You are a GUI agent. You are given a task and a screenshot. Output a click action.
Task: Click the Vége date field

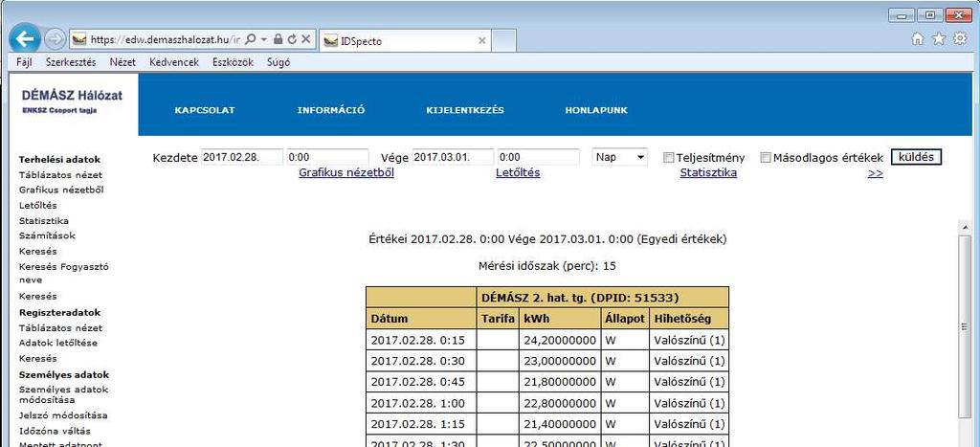pos(453,157)
